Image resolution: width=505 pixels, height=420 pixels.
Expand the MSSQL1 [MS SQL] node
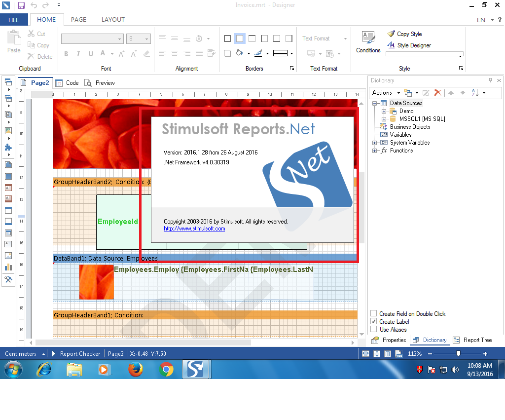pos(384,119)
